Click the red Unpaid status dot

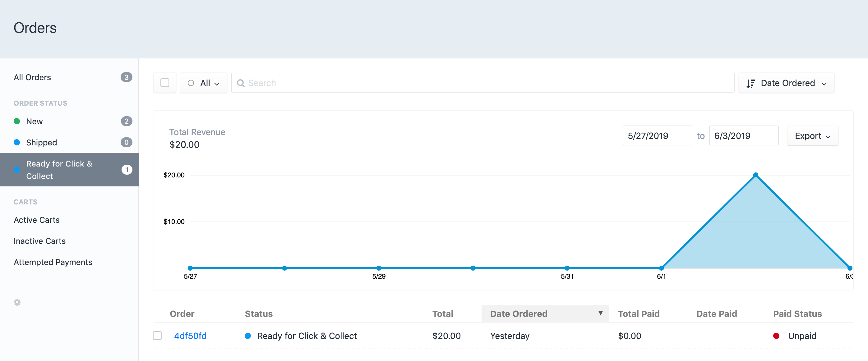(776, 336)
